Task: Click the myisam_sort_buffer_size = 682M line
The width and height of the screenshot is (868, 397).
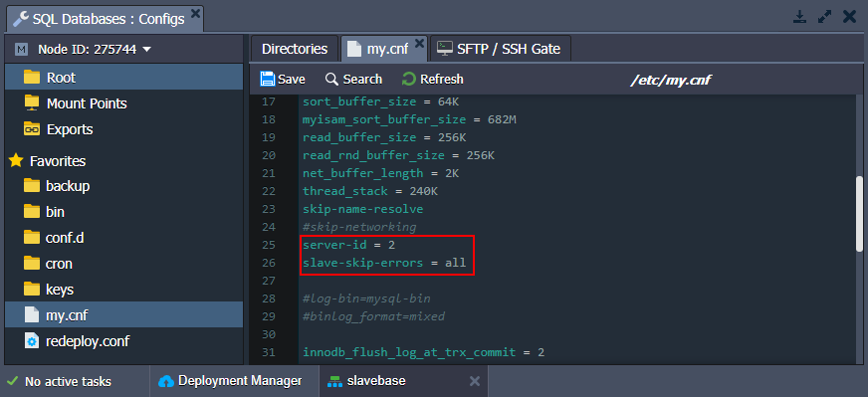Action: pyautogui.click(x=409, y=119)
